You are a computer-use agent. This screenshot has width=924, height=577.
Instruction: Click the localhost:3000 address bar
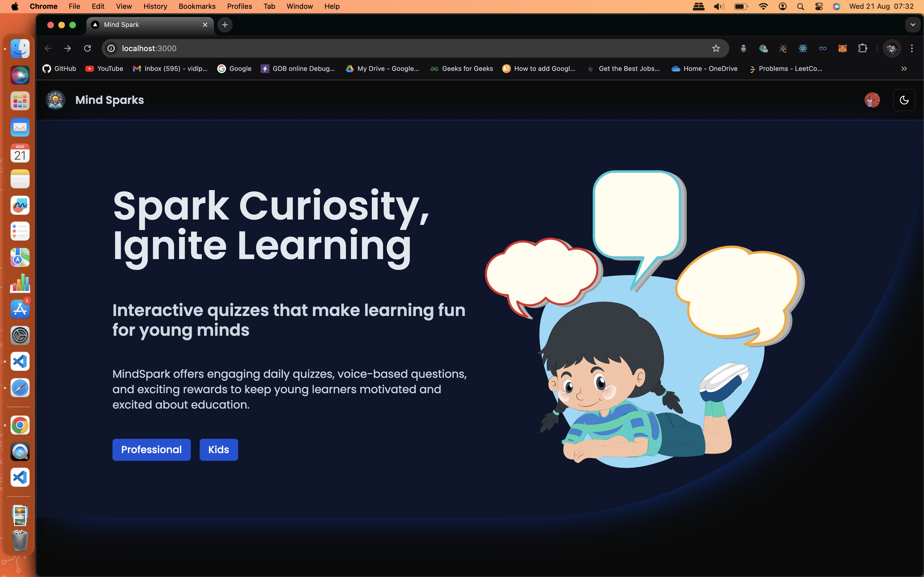(382, 48)
